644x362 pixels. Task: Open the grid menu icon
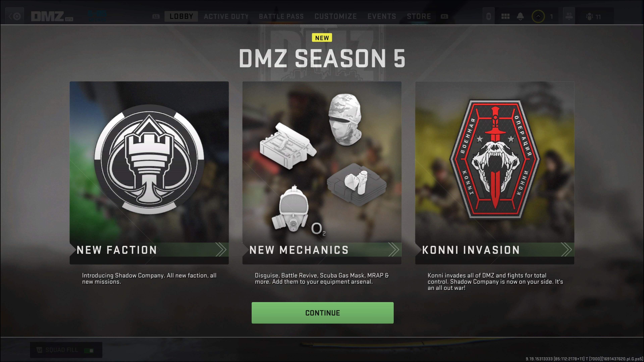pyautogui.click(x=505, y=16)
